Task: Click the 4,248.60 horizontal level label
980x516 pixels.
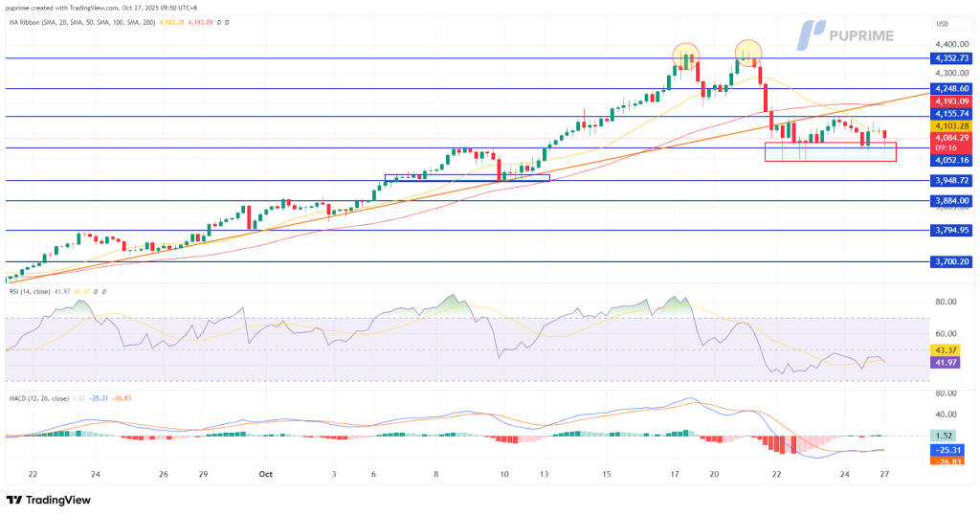Action: pyautogui.click(x=950, y=88)
